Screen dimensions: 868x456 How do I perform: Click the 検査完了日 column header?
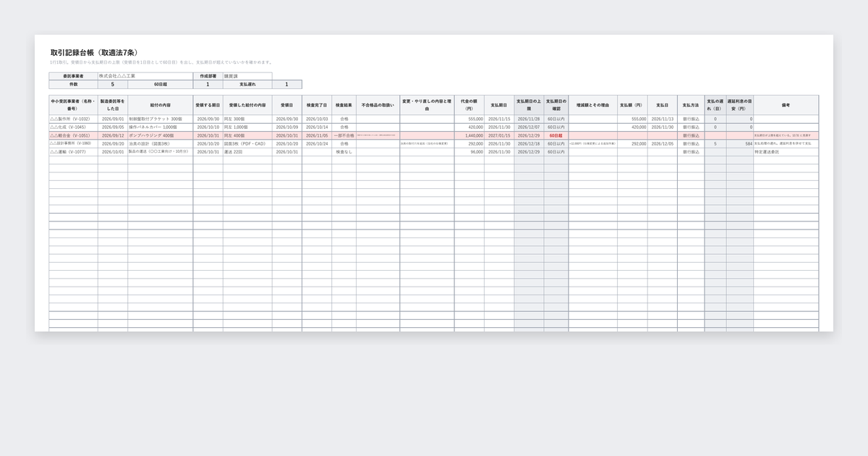coord(317,105)
